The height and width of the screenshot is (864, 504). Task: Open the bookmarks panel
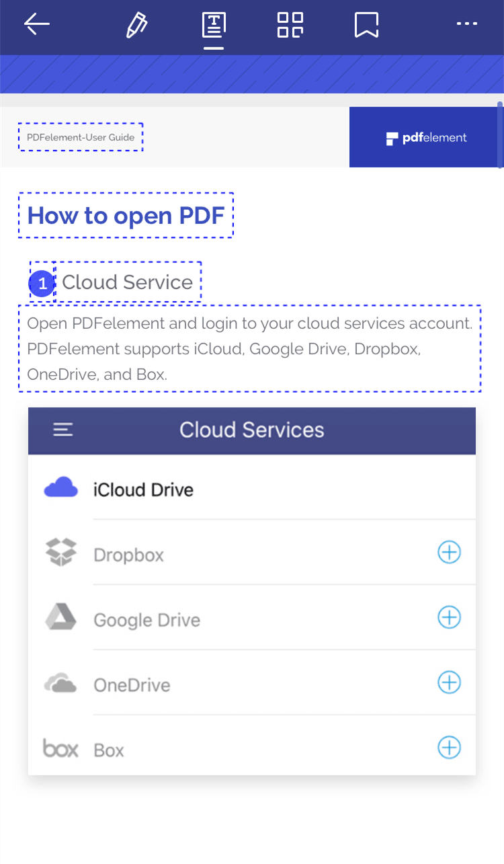coord(366,25)
